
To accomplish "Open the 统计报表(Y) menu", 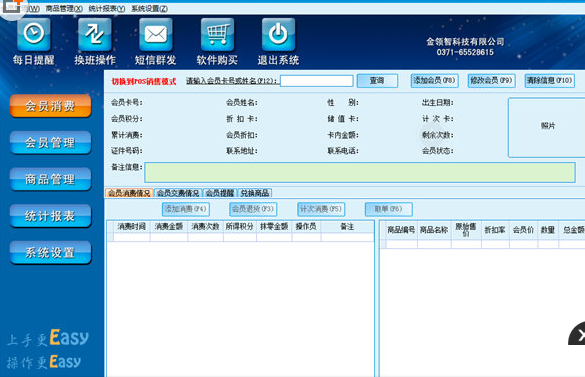I will point(107,9).
